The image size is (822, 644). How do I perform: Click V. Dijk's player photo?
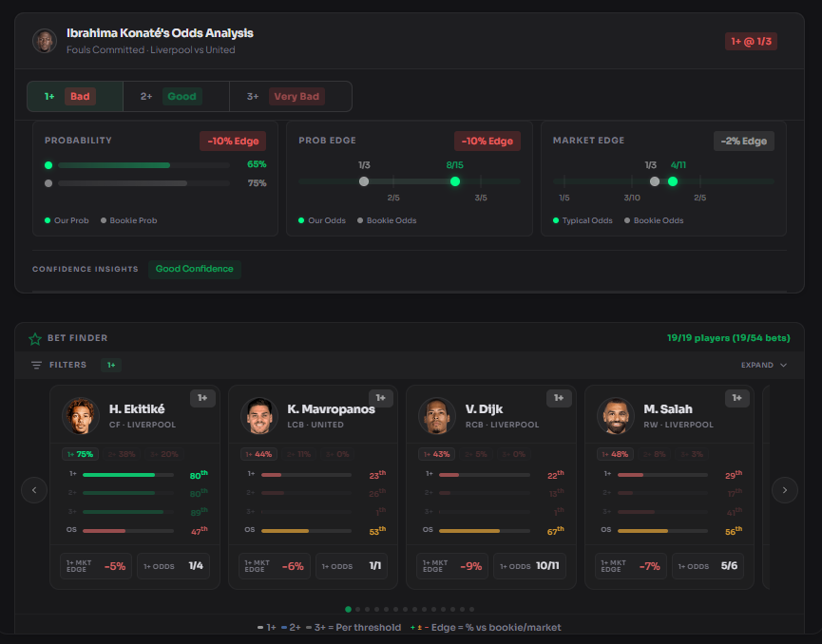435,416
